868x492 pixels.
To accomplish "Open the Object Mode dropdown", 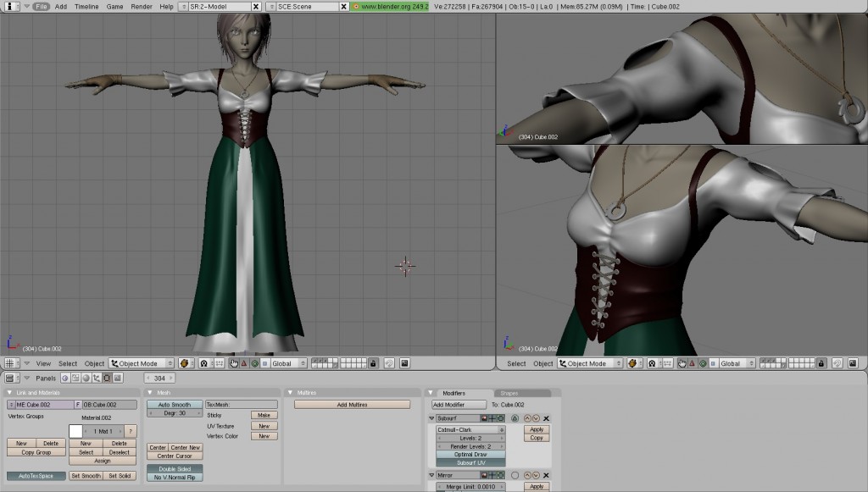I will [138, 364].
